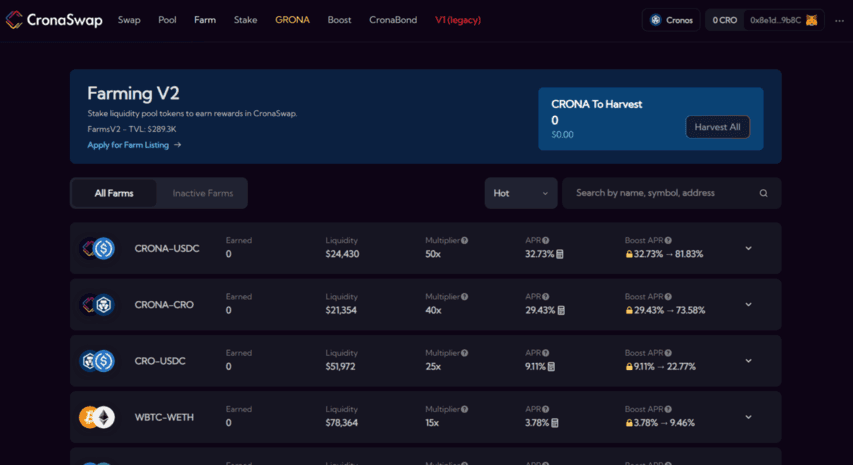The image size is (853, 465).
Task: Click the Cronos network icon
Action: (656, 20)
